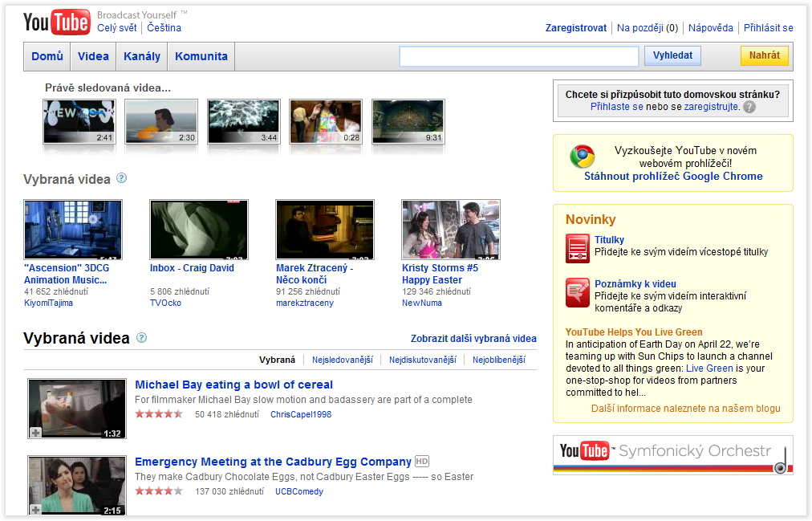The width and height of the screenshot is (812, 521).
Task: Open the 9:31 recently watched thumbnail
Action: coord(408,121)
